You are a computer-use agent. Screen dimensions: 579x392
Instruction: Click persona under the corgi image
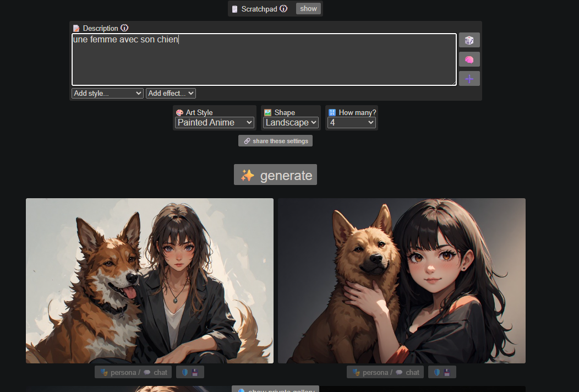[x=119, y=372]
